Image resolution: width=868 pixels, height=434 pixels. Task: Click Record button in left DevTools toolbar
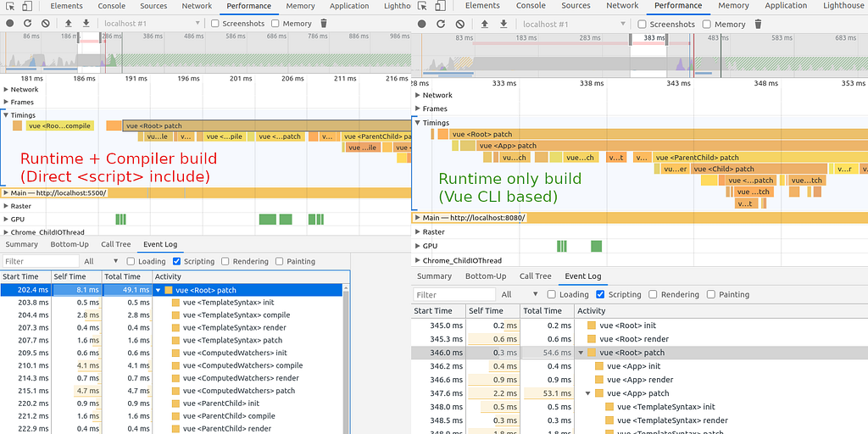8,23
